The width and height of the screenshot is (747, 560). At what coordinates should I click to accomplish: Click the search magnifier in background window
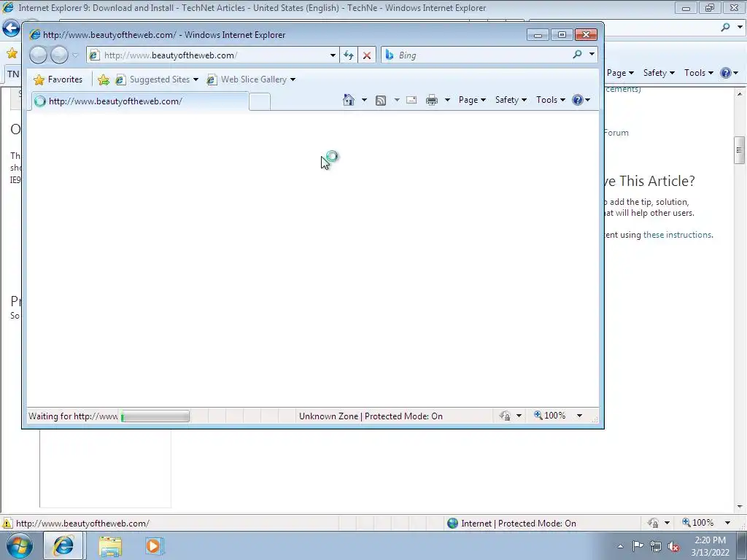[x=726, y=28]
